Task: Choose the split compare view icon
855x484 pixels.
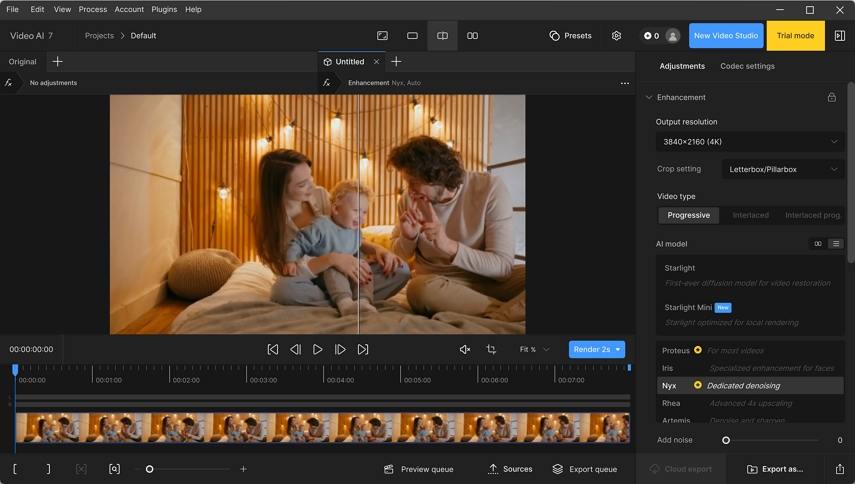Action: tap(442, 35)
